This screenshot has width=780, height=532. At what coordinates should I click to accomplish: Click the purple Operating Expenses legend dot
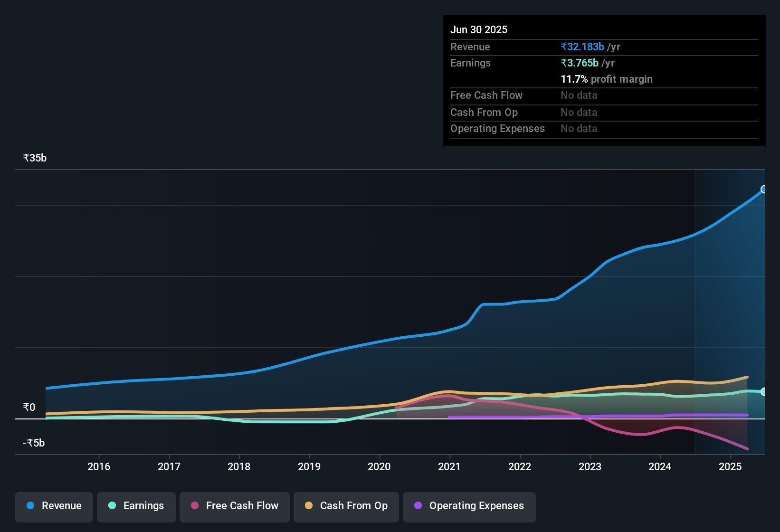click(418, 506)
